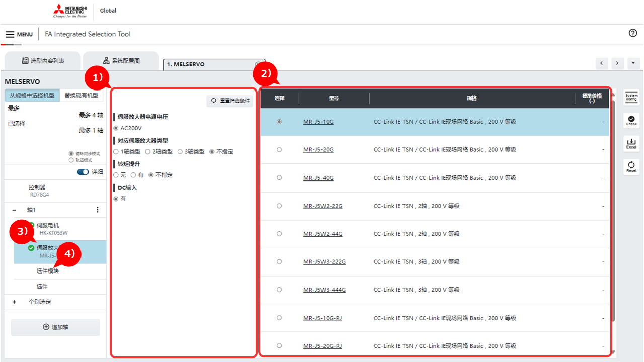Select the MR-J5-20G-RJ row radio button

[279, 346]
